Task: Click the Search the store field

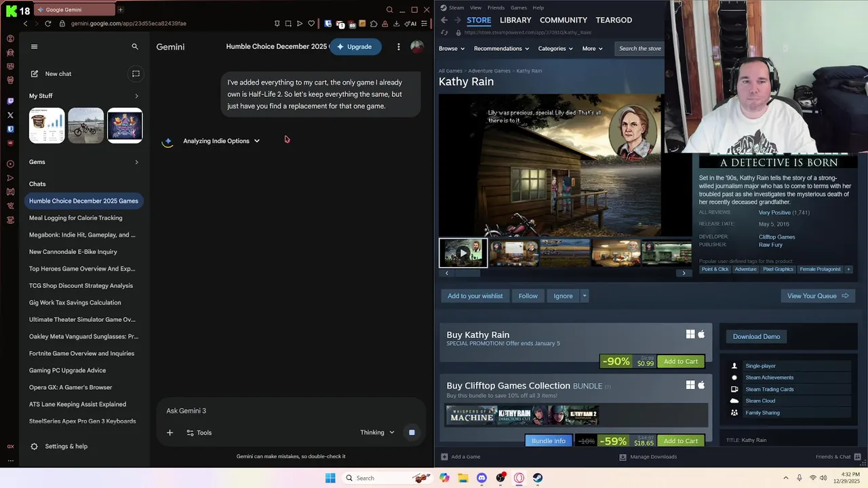Action: [639, 49]
